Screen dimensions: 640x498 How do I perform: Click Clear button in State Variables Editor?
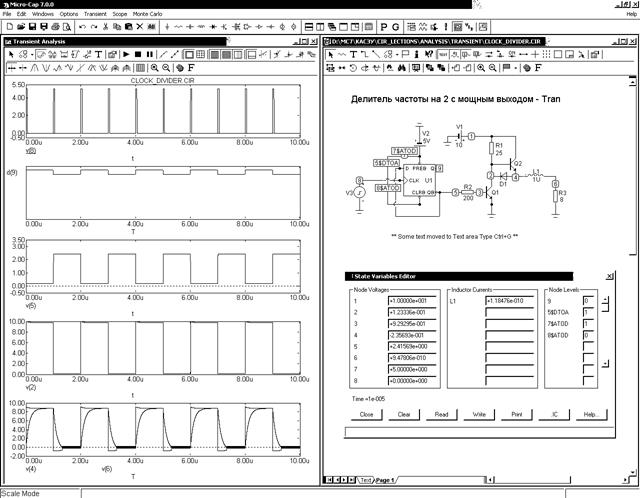404,414
